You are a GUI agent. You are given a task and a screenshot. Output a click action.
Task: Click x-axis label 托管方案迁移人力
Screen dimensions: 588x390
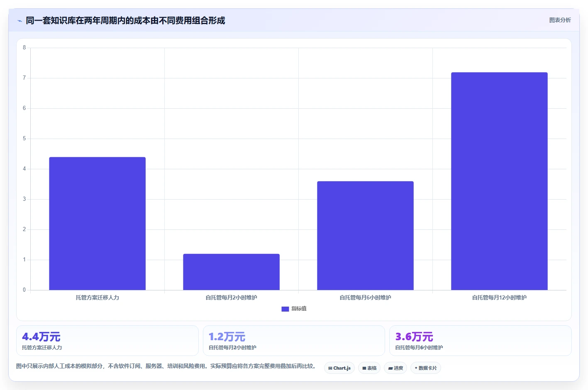(98, 297)
